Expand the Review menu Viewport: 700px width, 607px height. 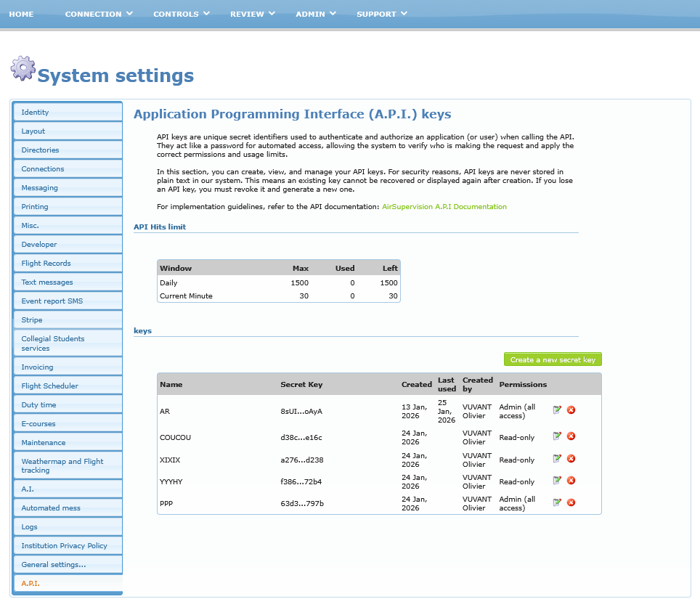(253, 14)
